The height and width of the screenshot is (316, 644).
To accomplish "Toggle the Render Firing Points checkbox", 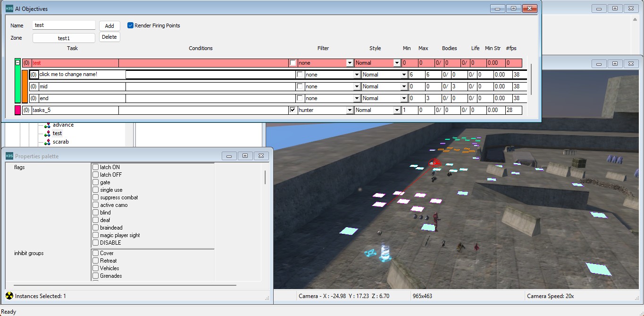I will point(131,26).
